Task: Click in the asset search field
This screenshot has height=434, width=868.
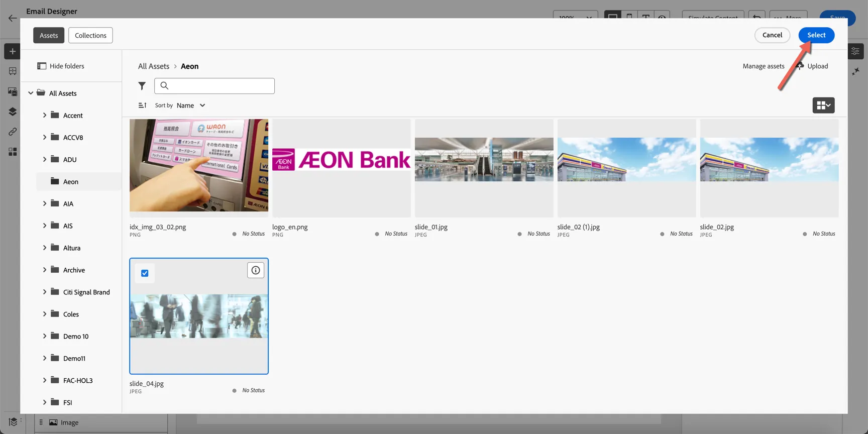Action: click(x=214, y=86)
